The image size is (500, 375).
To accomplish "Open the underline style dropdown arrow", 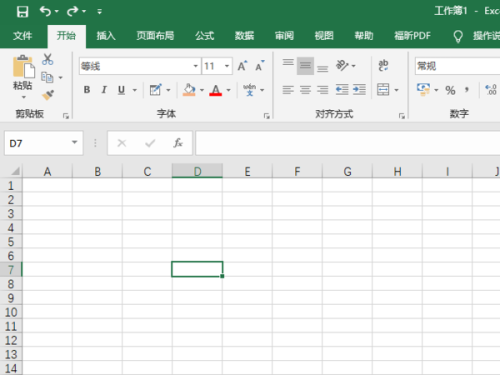I will pyautogui.click(x=135, y=90).
